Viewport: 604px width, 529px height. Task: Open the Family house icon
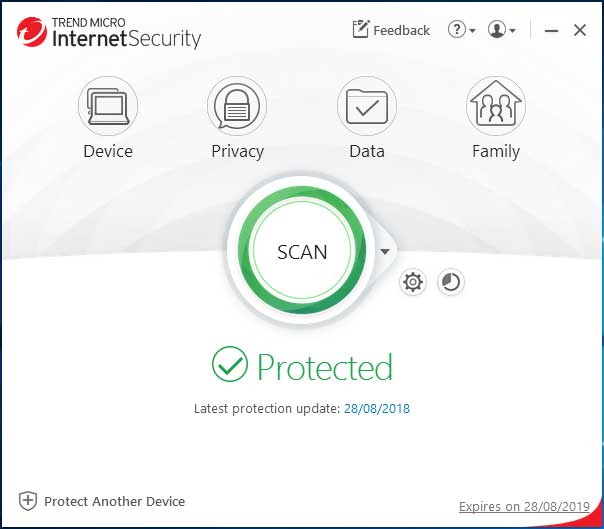coord(496,106)
